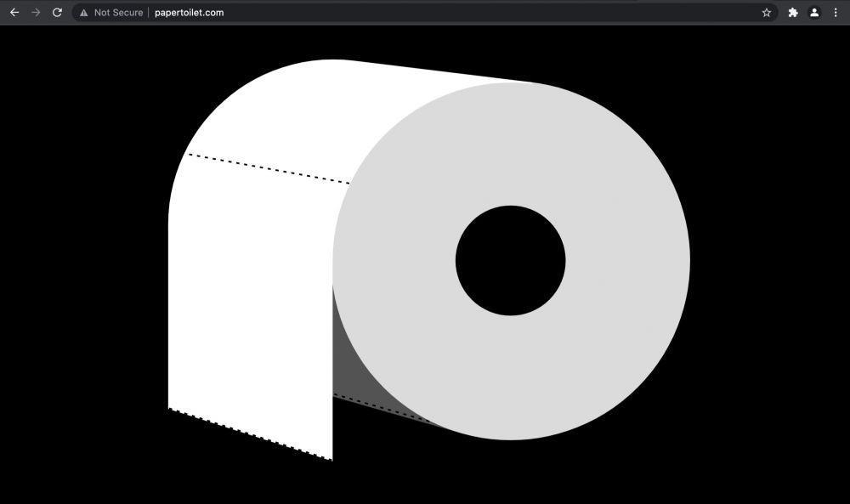Click the forward navigation arrow
This screenshot has height=504, width=850.
click(x=36, y=13)
